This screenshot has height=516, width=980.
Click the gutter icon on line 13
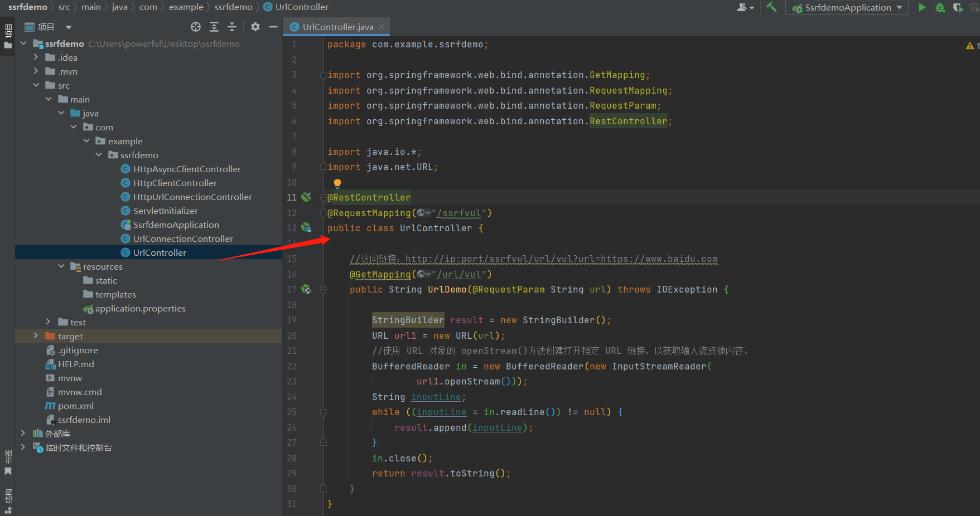pyautogui.click(x=306, y=227)
